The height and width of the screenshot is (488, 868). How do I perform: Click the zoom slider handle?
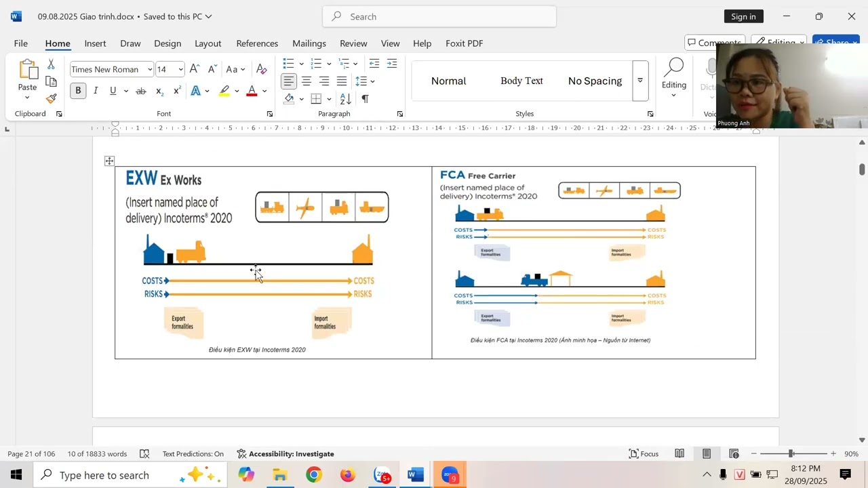tap(791, 453)
